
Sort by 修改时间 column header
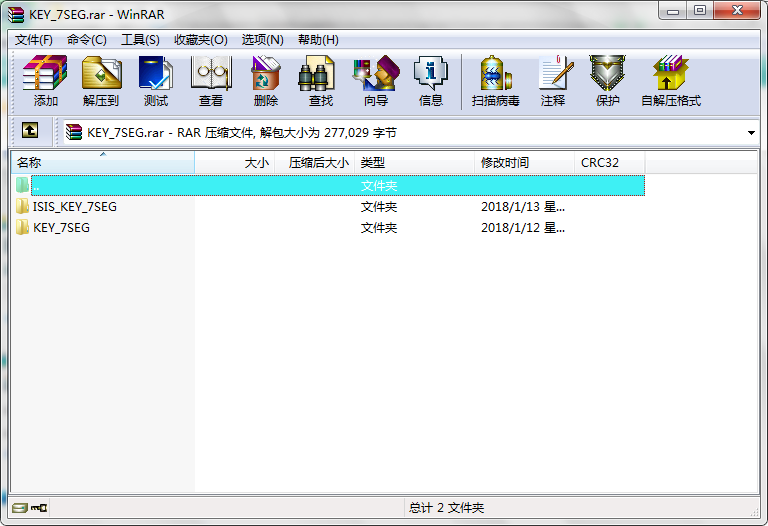pyautogui.click(x=525, y=163)
